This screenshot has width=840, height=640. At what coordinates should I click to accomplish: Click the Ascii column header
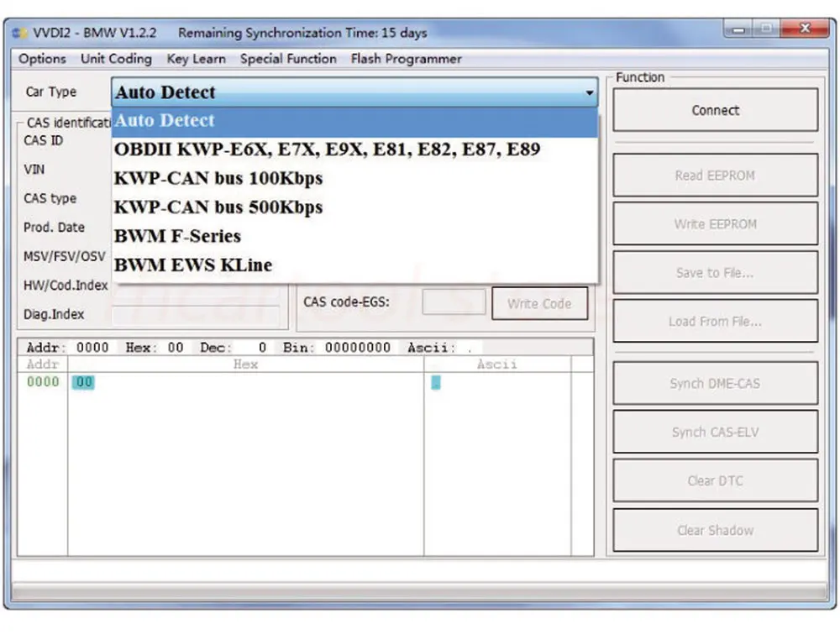[x=497, y=365]
